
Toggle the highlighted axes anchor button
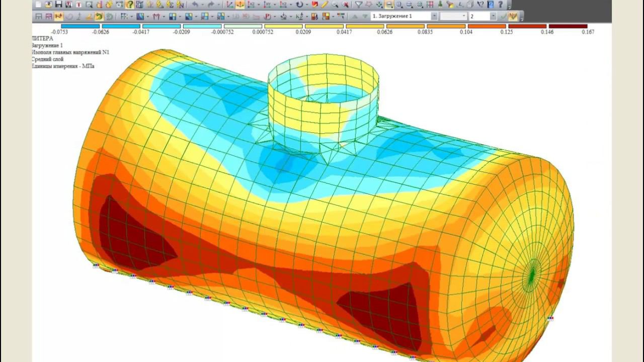240,5
